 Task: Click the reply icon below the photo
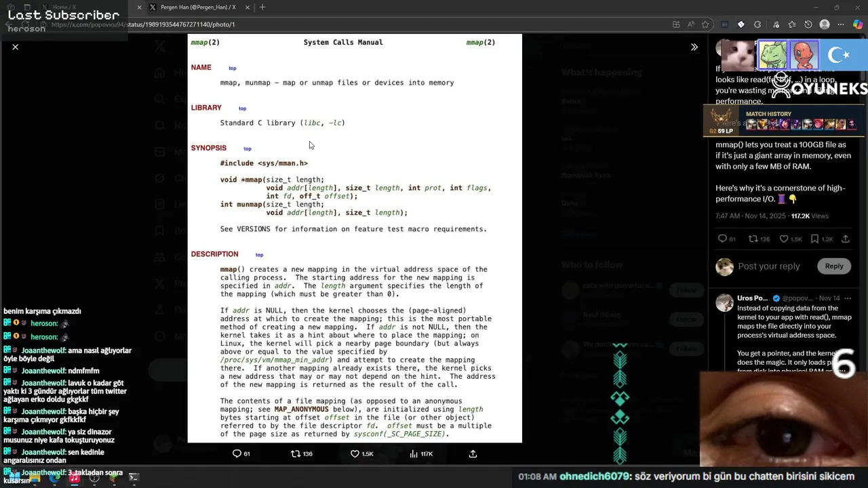tap(237, 453)
